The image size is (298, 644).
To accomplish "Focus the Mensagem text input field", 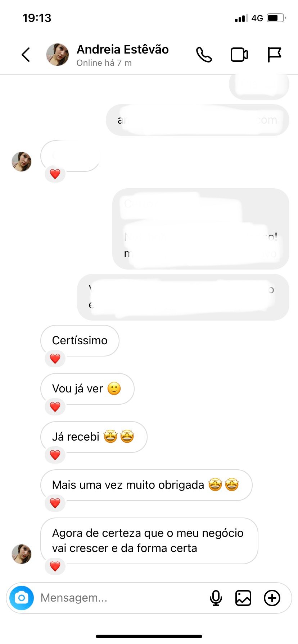I will [119, 598].
